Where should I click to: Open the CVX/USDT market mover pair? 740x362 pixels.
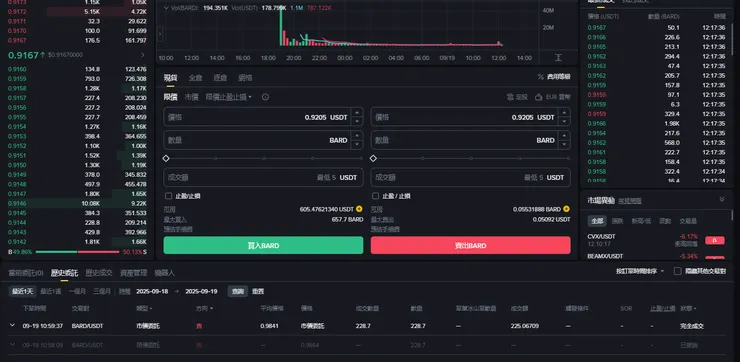[601, 236]
